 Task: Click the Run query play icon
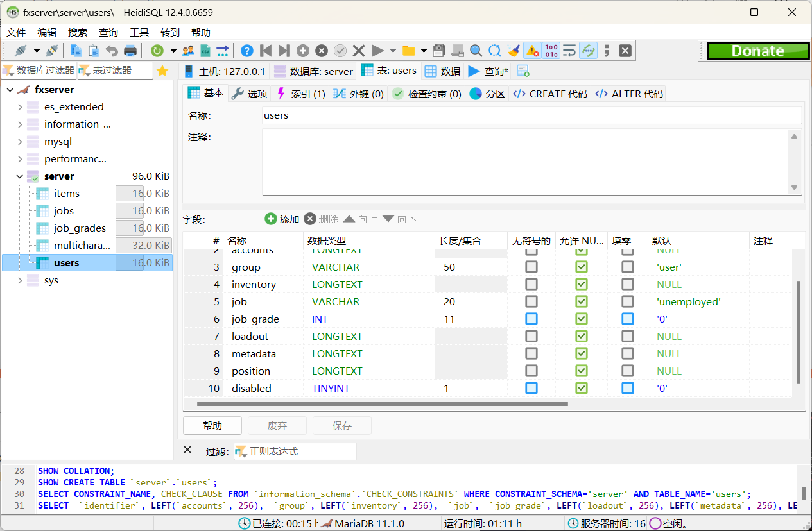coord(377,51)
